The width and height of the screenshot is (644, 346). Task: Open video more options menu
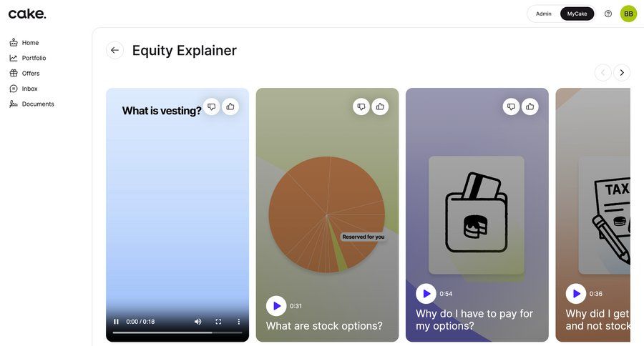pyautogui.click(x=239, y=322)
